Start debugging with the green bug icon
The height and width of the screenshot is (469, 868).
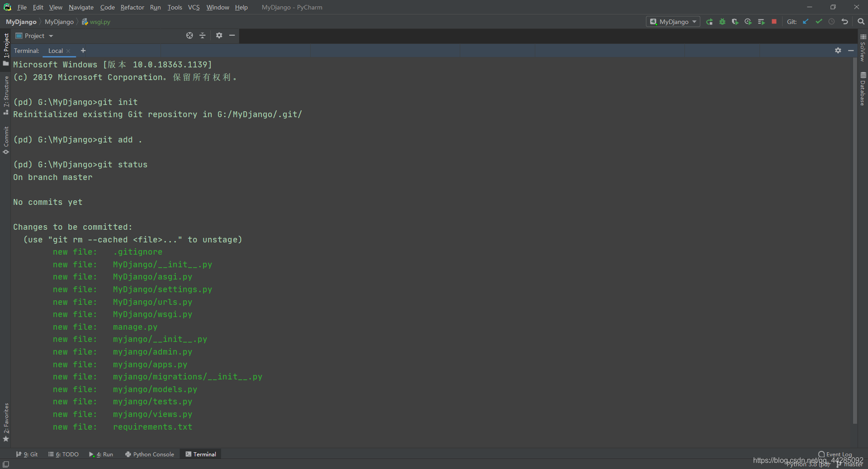click(722, 22)
